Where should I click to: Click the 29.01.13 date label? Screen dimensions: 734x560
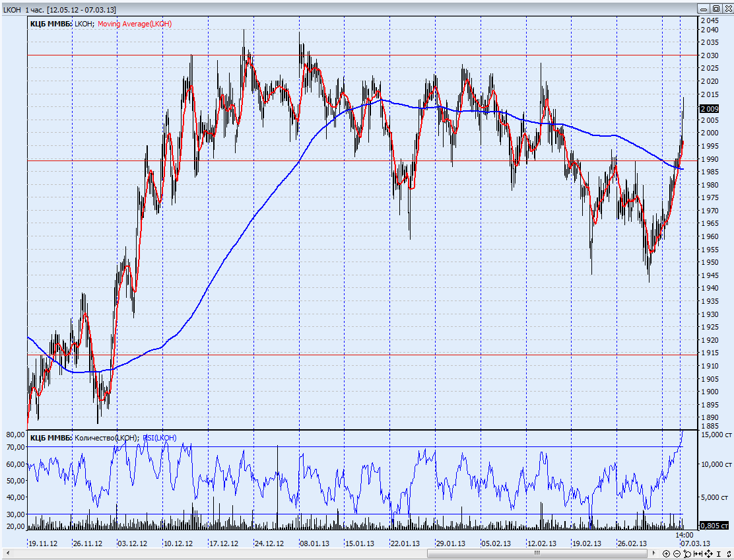point(450,543)
